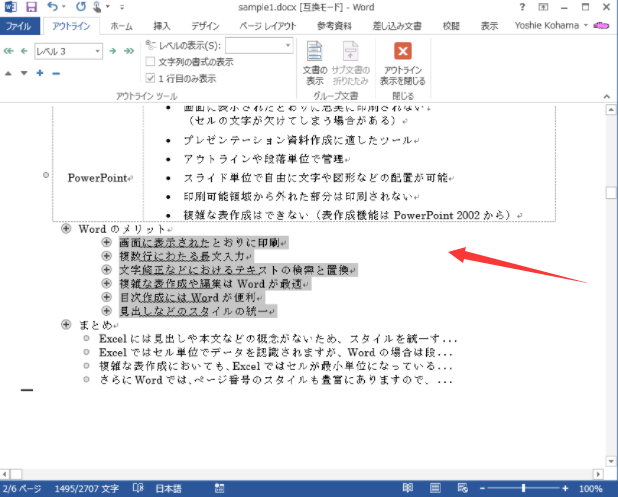Switch to the 挿入 tab
Screen dimensions: 618x497
tap(162, 26)
